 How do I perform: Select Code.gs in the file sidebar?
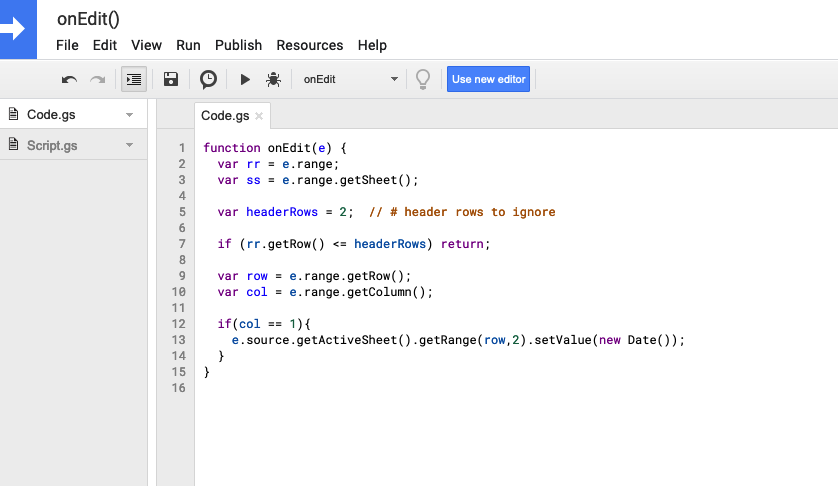pyautogui.click(x=73, y=114)
